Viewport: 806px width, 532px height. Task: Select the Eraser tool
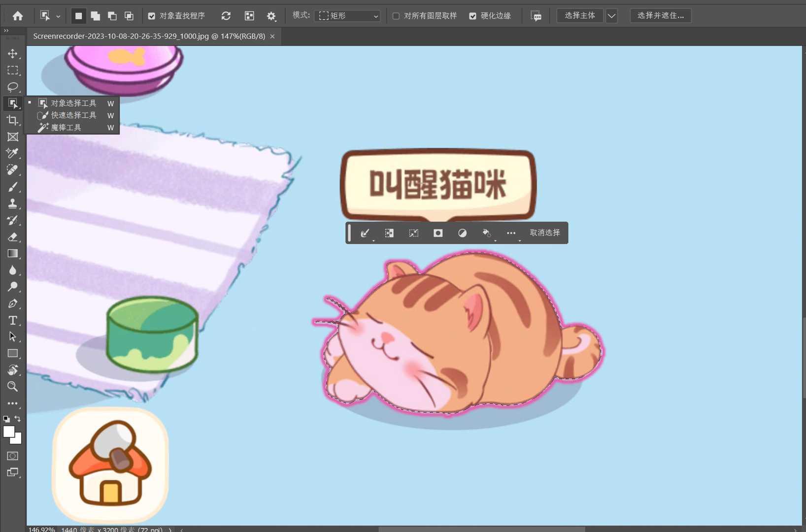[x=13, y=237]
